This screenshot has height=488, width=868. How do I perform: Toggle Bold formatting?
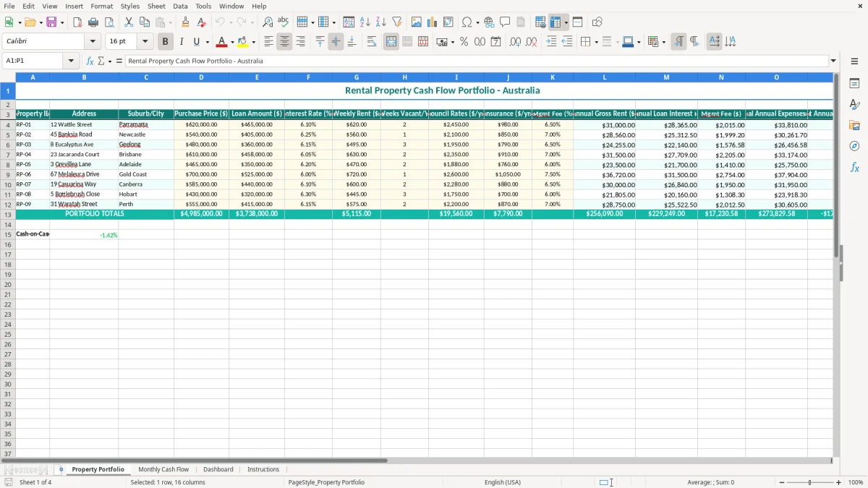coord(165,42)
